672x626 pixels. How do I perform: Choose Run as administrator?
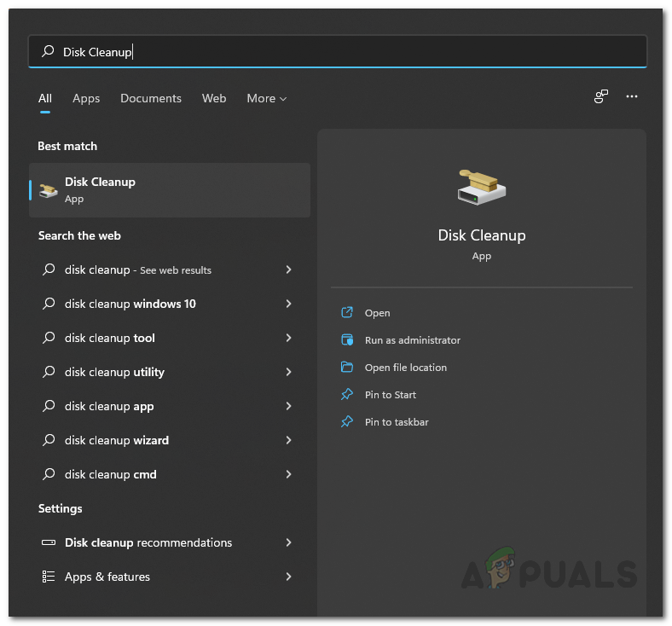pyautogui.click(x=412, y=340)
